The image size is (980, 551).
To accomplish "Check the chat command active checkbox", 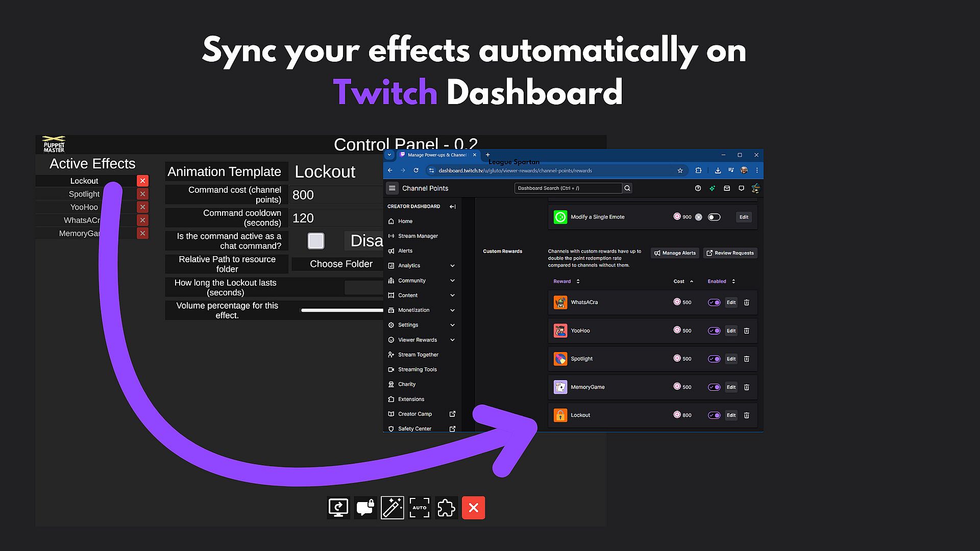I will [315, 241].
